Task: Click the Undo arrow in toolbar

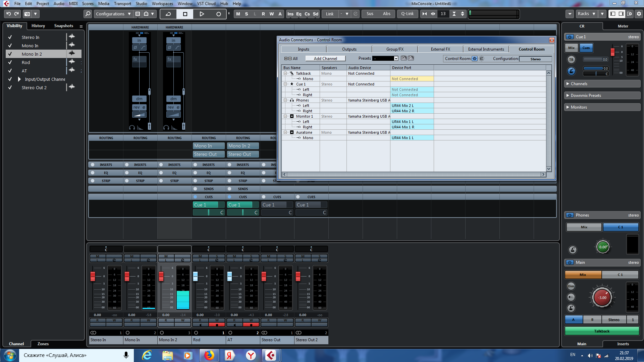Action: click(9, 14)
